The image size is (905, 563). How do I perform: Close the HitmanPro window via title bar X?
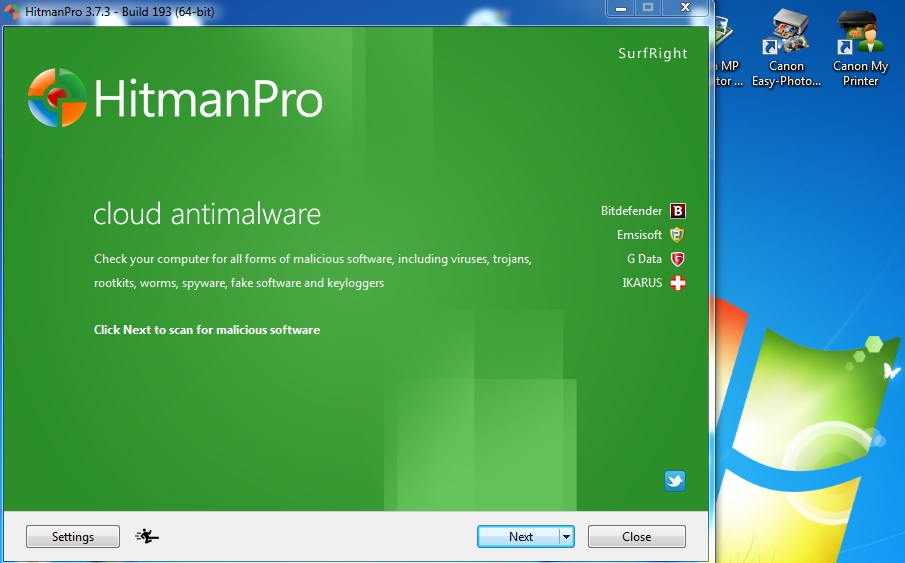pyautogui.click(x=685, y=8)
